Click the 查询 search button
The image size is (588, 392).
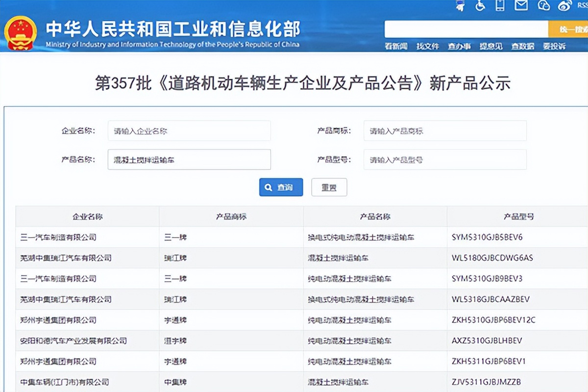pos(281,187)
